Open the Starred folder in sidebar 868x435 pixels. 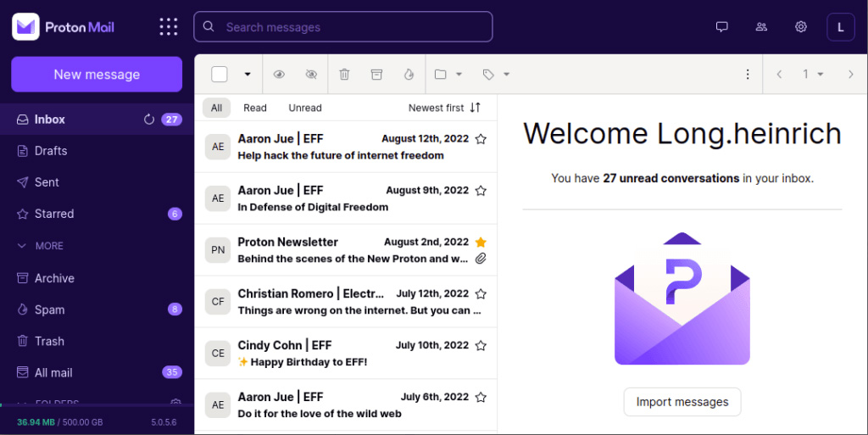(54, 214)
